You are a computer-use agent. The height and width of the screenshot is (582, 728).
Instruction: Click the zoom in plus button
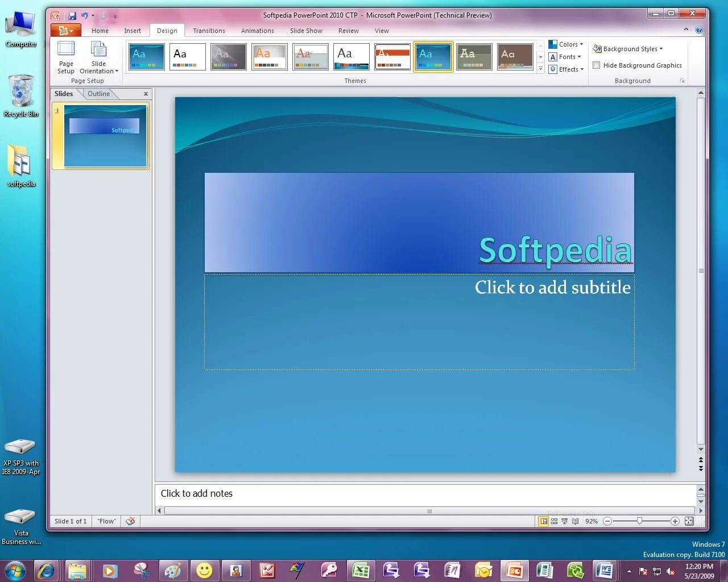pyautogui.click(x=675, y=521)
